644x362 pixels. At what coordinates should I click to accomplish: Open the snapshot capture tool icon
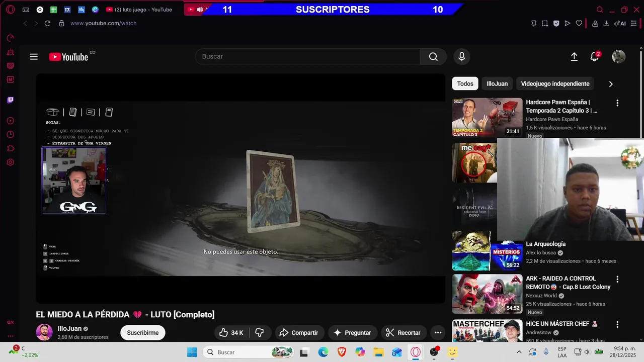pyautogui.click(x=545, y=23)
